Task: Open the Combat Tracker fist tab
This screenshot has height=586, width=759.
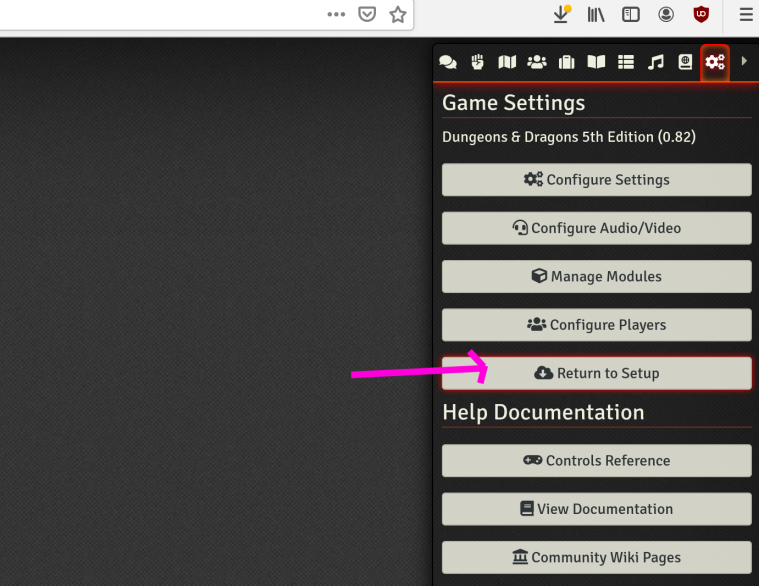Action: click(477, 62)
